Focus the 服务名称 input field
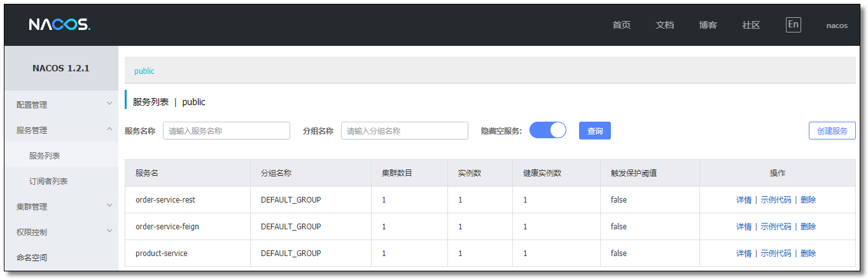 (x=227, y=131)
